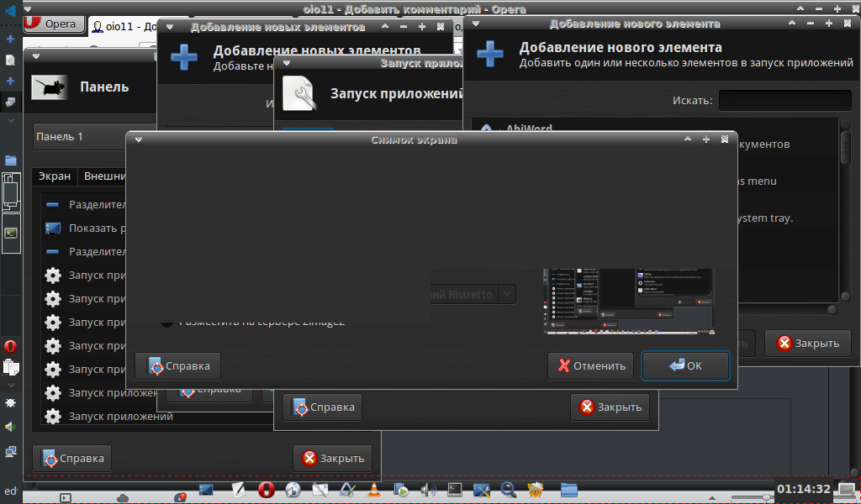Open the magnifier search launcher
Screen dimensions: 861x504
coord(509,489)
